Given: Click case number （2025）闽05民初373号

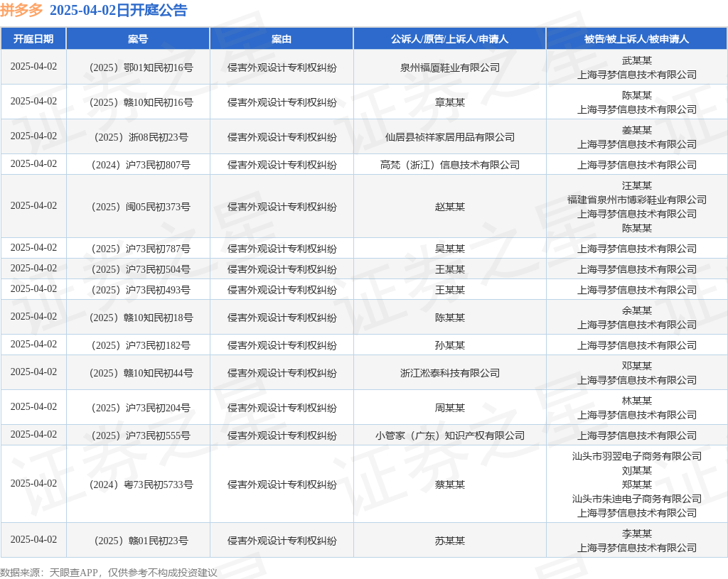Looking at the screenshot, I should tap(141, 207).
